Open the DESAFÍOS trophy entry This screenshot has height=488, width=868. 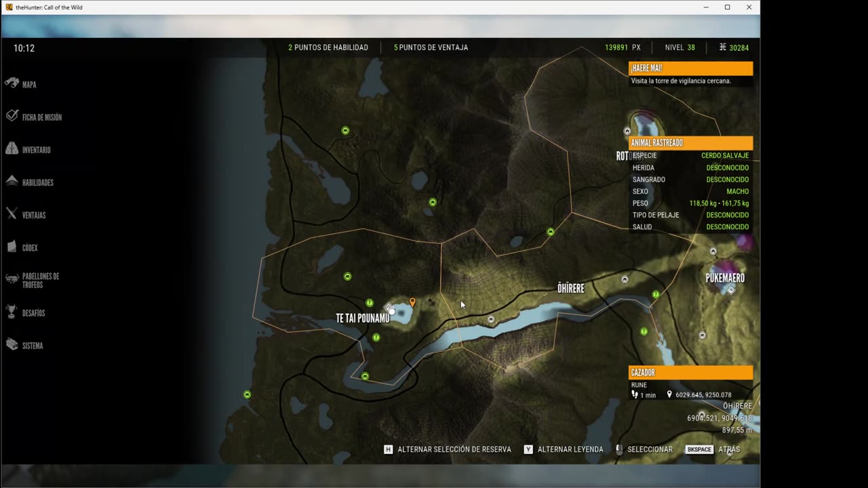tap(26, 312)
